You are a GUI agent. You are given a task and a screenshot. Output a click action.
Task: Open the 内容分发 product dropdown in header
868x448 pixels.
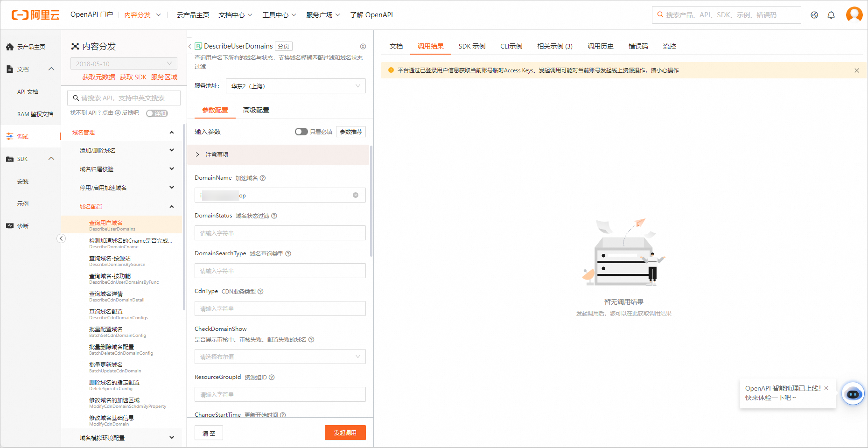(142, 15)
